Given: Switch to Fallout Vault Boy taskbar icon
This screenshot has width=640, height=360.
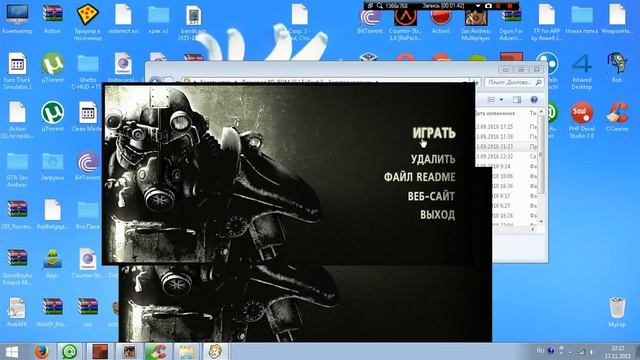Looking at the screenshot, I should pyautogui.click(x=215, y=351).
